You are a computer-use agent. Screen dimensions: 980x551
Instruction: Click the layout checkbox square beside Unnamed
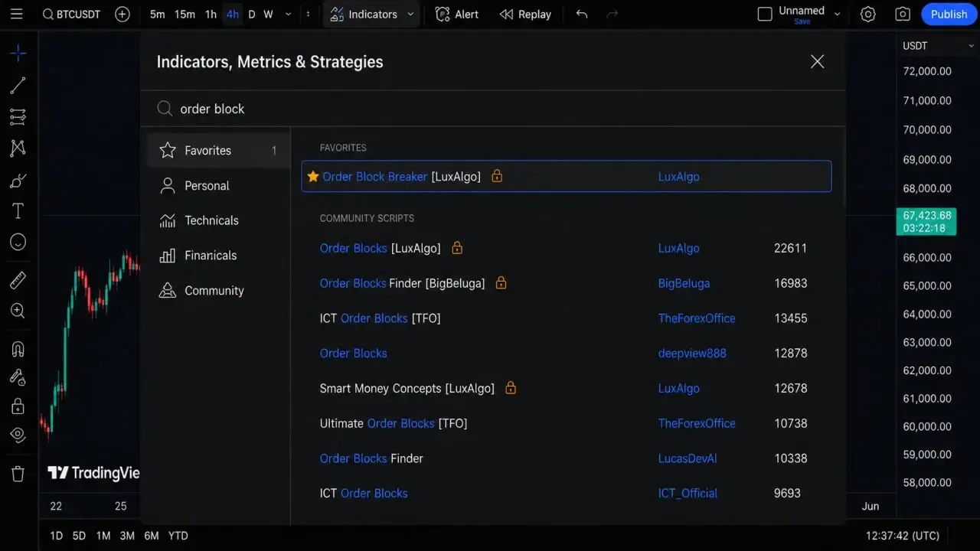[x=765, y=15]
